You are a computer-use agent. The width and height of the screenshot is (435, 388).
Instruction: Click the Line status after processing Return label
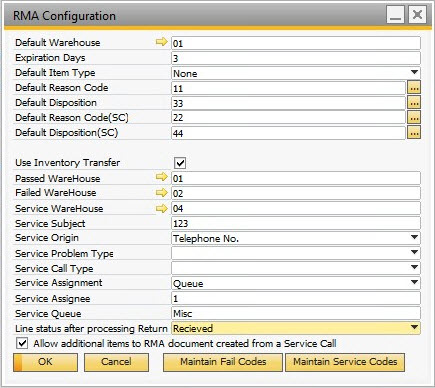pyautogui.click(x=91, y=328)
